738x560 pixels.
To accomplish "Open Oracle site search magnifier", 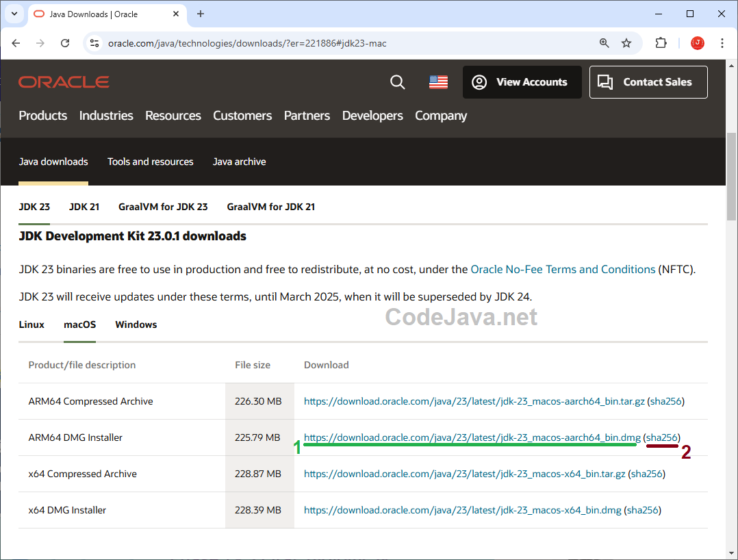I will coord(398,82).
